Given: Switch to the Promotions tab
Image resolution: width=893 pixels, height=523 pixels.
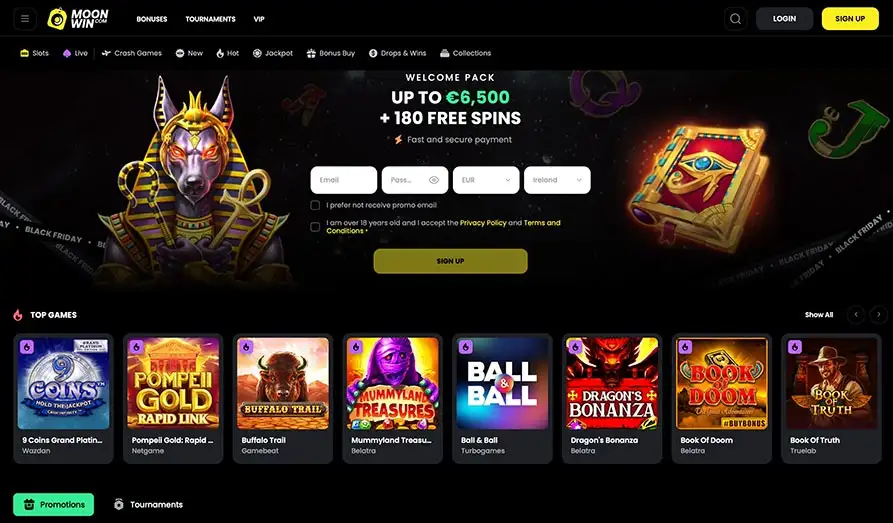Looking at the screenshot, I should click(x=54, y=504).
